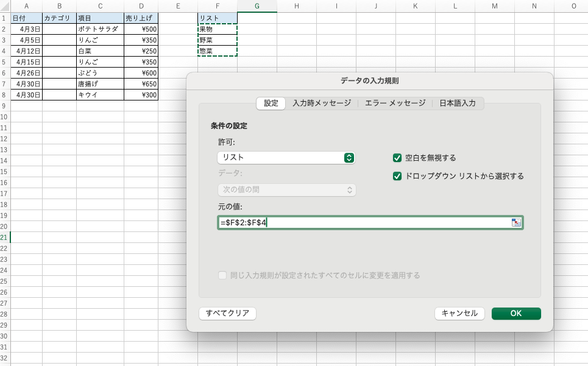Select column A header

pos(26,6)
